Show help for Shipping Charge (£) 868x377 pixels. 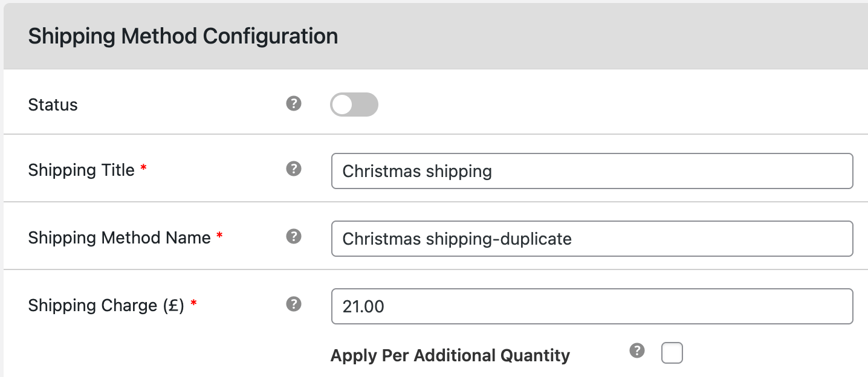click(x=294, y=304)
